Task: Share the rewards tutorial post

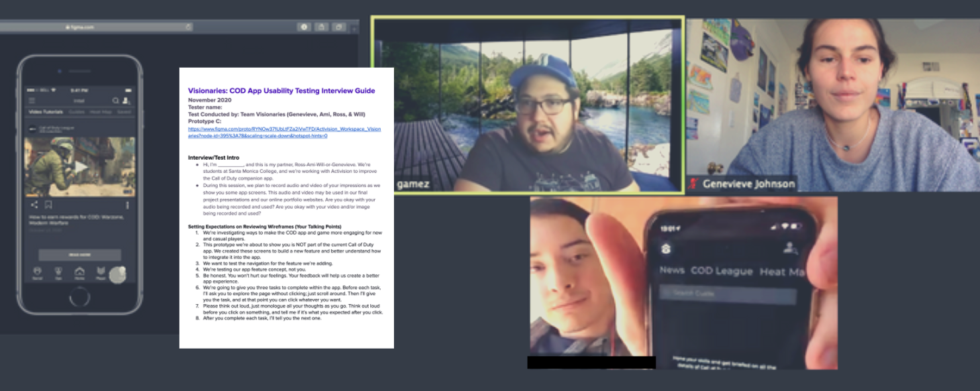Action: tap(34, 205)
